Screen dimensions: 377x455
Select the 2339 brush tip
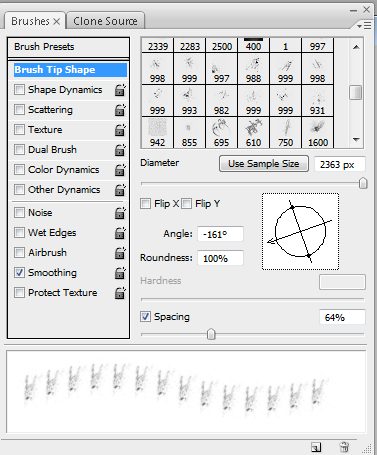(x=157, y=45)
